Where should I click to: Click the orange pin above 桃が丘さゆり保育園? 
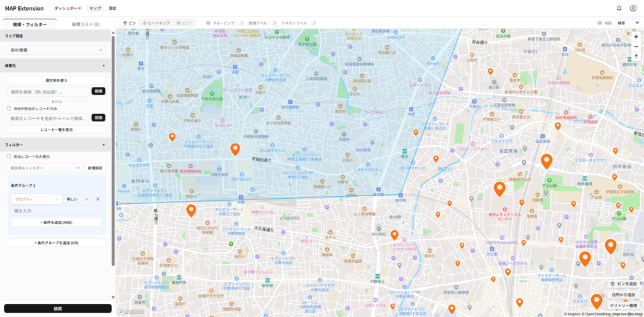pyautogui.click(x=191, y=210)
